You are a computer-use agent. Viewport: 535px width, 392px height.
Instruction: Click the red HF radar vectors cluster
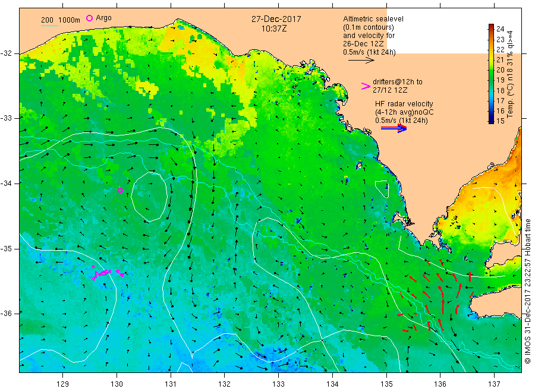pos(435,295)
